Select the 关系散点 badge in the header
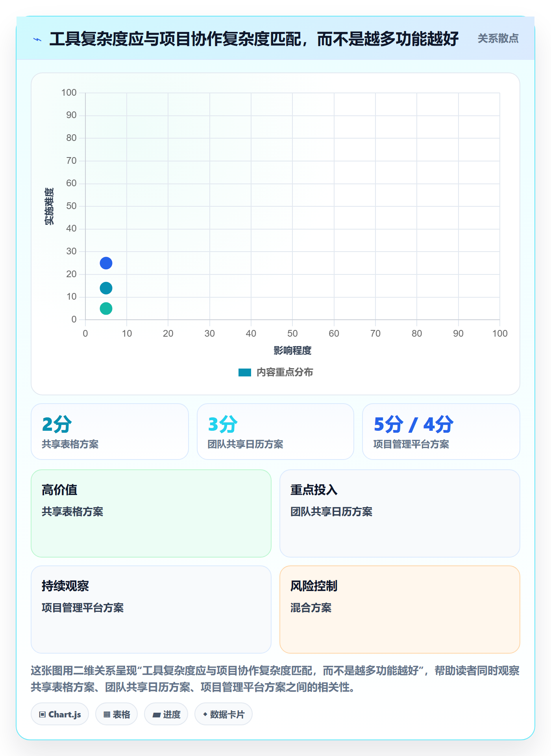This screenshot has height=756, width=551. point(498,39)
